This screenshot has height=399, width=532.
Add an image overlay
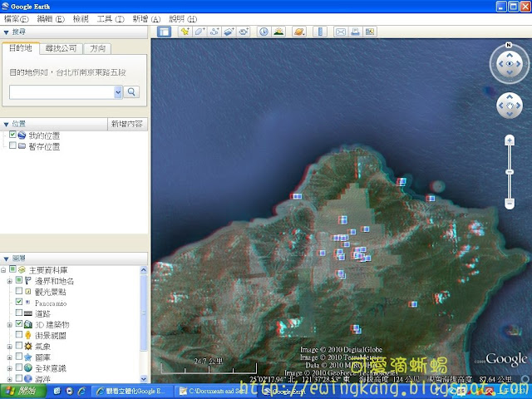pos(229,32)
